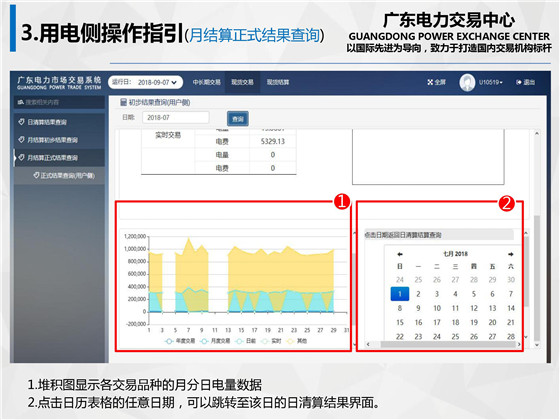Expand the U10519 user menu

coord(491,82)
